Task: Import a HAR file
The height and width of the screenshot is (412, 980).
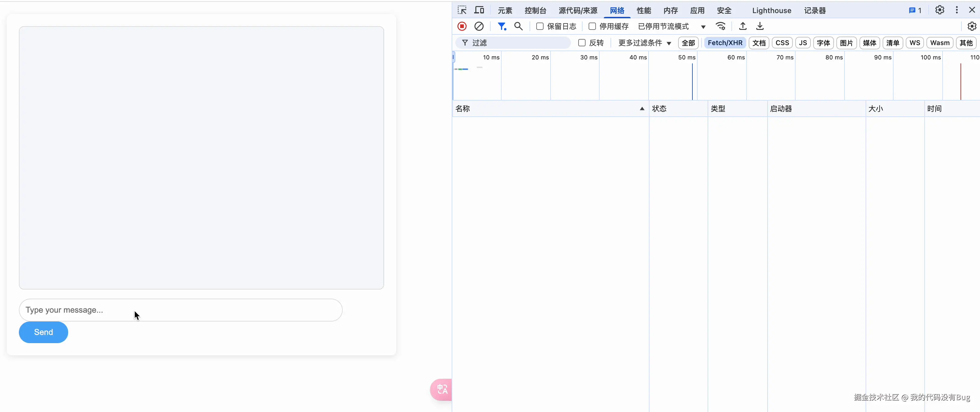Action: [742, 26]
